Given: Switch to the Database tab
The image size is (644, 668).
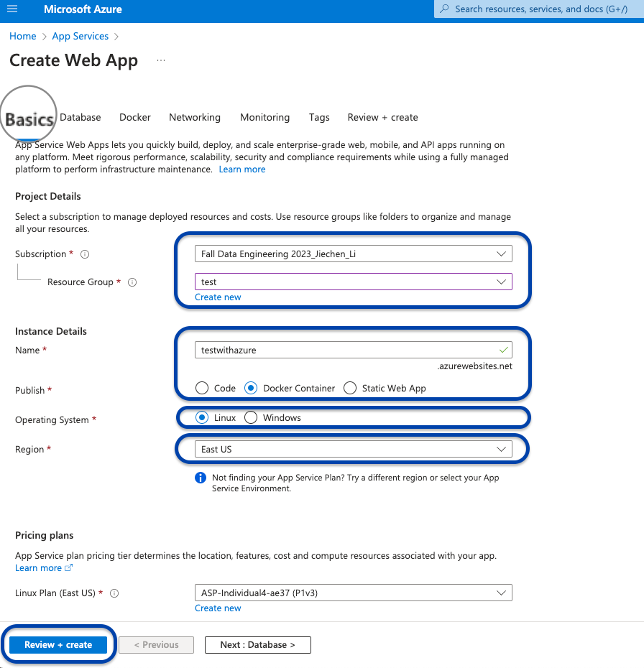Looking at the screenshot, I should coord(80,118).
